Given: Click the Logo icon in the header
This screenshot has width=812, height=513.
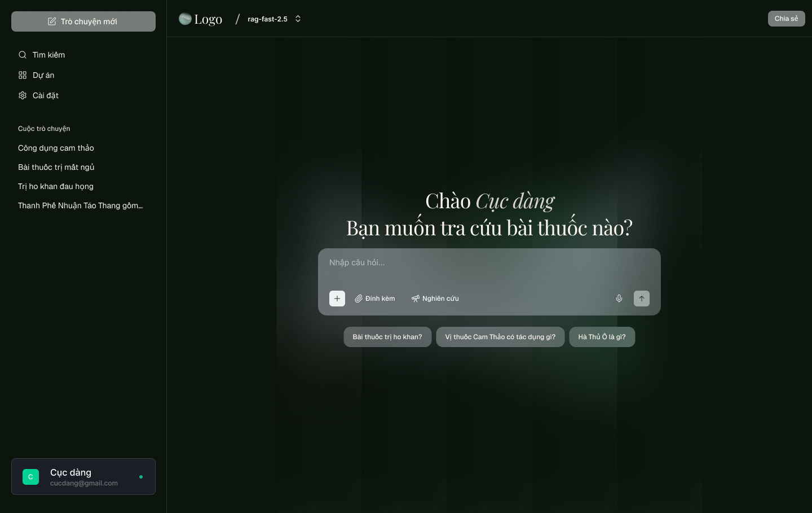Looking at the screenshot, I should pos(185,18).
